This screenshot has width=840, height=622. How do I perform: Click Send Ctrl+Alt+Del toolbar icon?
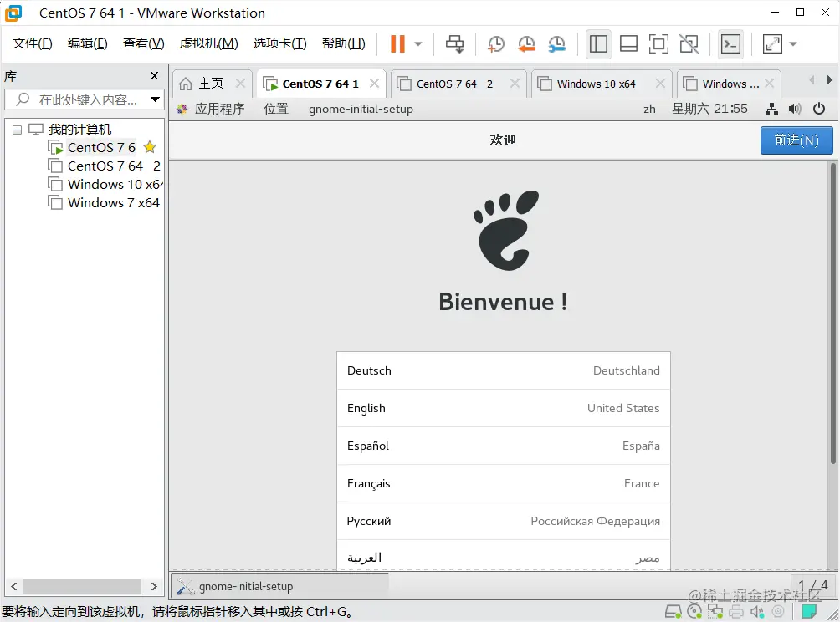[455, 44]
